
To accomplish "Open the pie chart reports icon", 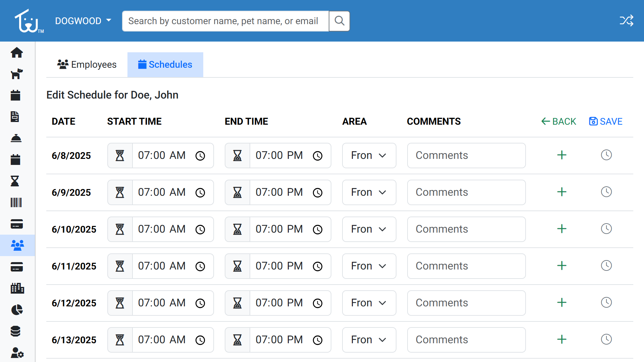I will [x=16, y=310].
